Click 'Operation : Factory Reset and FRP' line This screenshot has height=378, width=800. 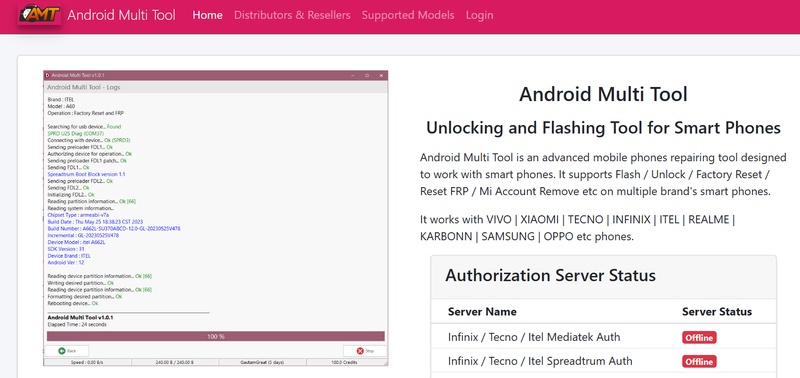tap(85, 113)
